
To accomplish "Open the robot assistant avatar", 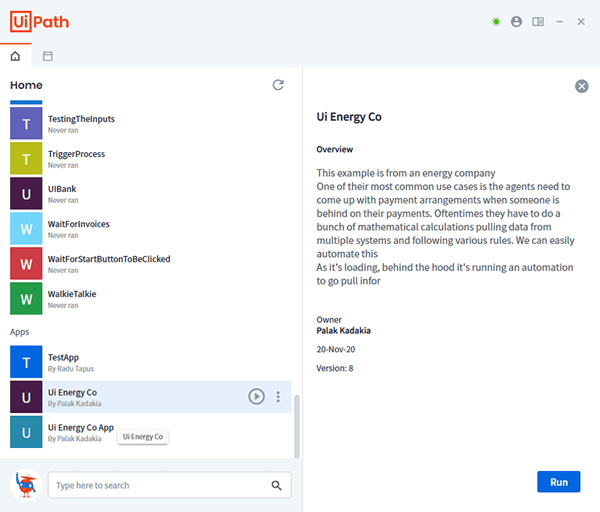I will coord(26,485).
